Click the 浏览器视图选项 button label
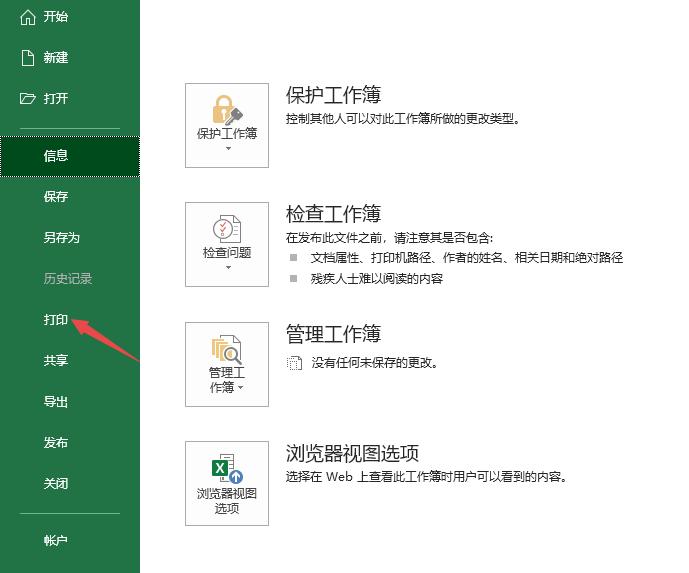 click(x=227, y=501)
